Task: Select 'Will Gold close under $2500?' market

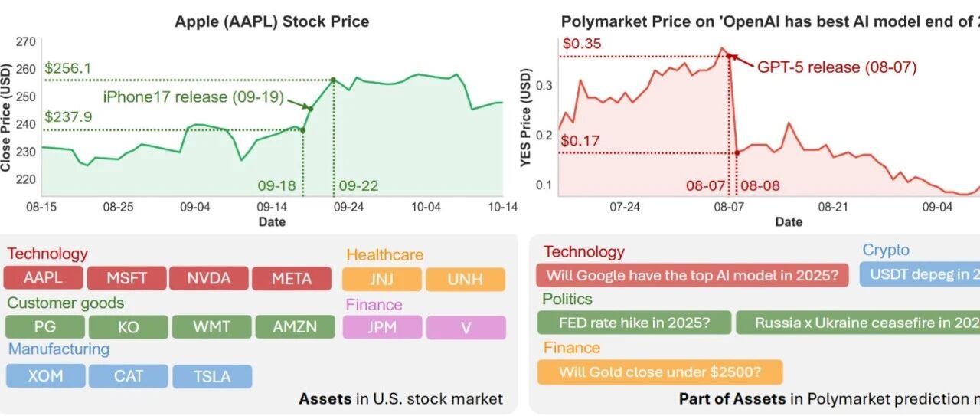Action: click(660, 372)
